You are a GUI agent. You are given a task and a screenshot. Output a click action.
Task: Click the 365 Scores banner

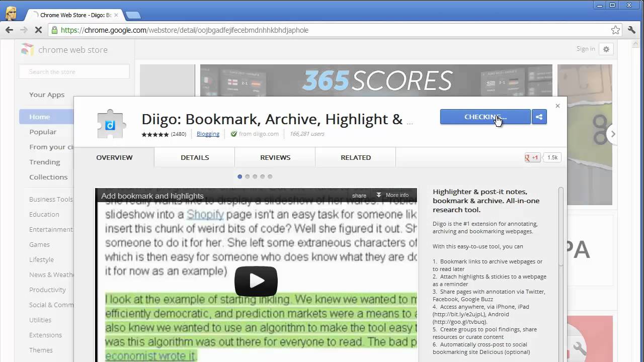point(376,80)
